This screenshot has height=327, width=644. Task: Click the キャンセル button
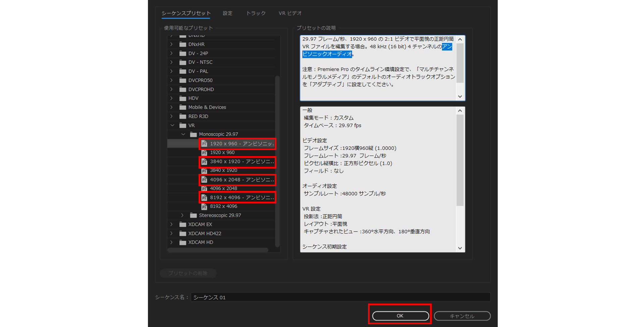(462, 316)
